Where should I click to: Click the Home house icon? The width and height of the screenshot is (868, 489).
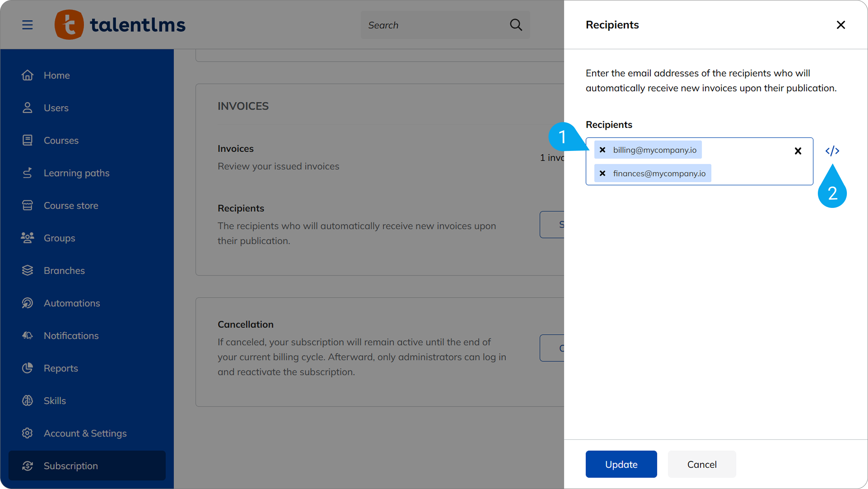tap(27, 75)
